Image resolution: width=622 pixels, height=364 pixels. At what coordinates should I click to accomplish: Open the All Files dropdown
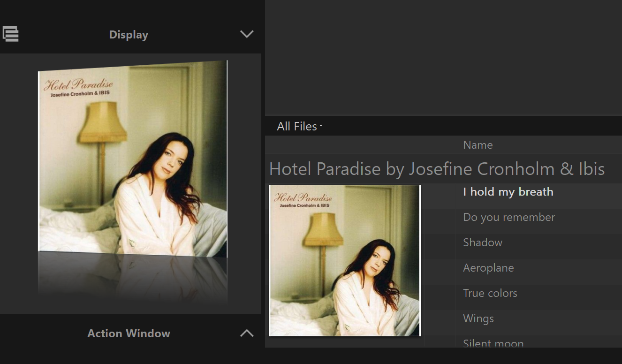pyautogui.click(x=299, y=126)
